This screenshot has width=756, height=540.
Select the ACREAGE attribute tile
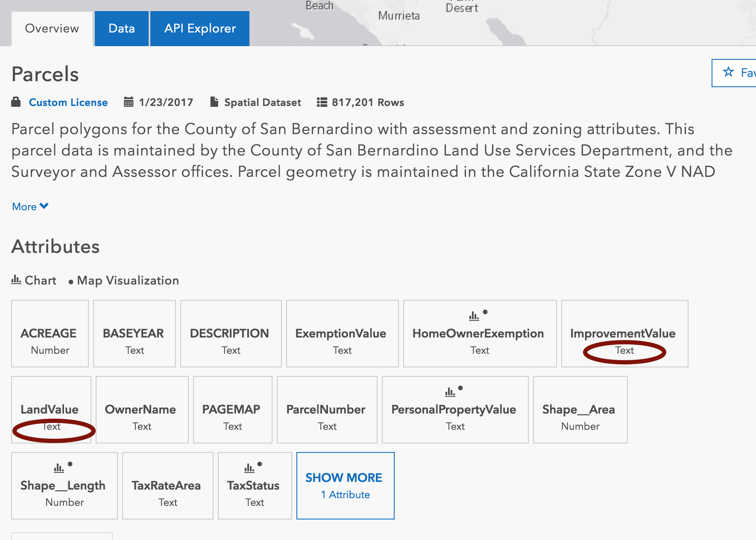coord(50,334)
